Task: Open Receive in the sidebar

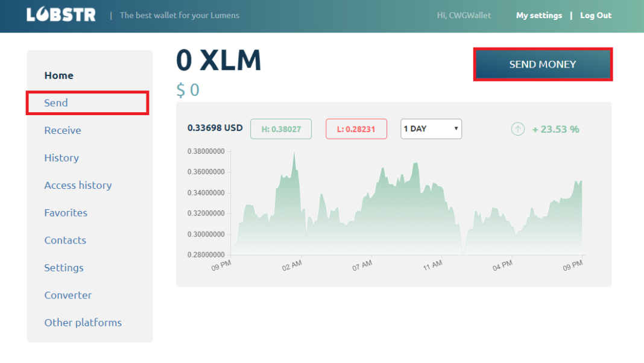Action: [63, 130]
